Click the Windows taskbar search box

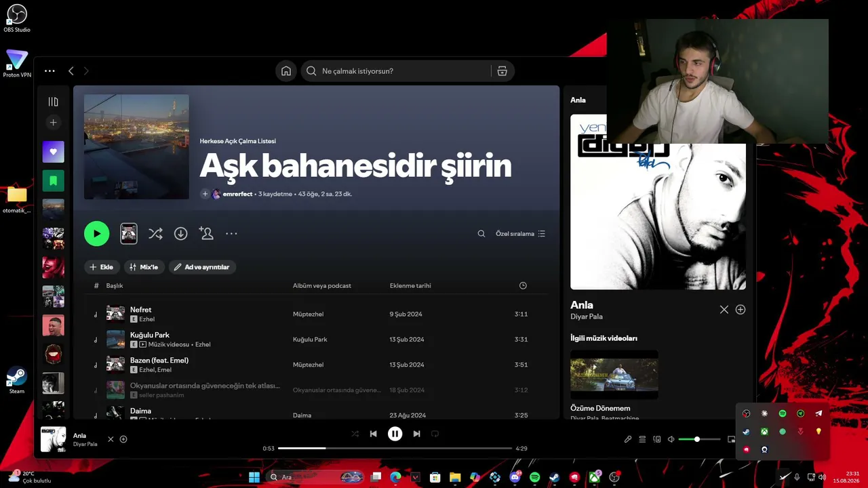[317, 477]
